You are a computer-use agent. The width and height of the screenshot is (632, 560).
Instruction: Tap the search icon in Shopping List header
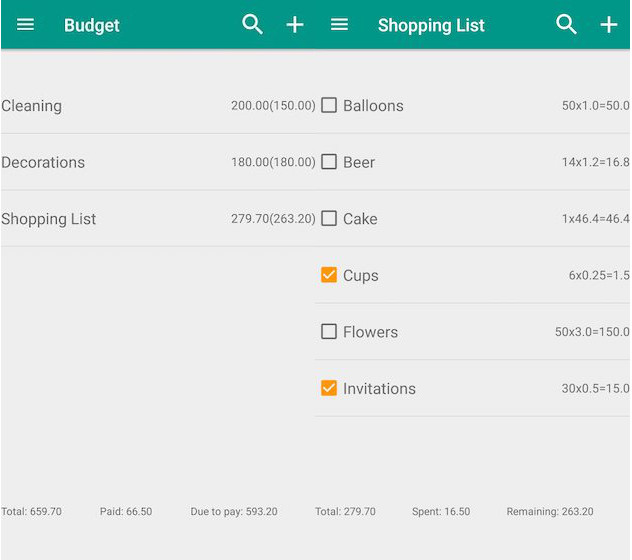566,25
